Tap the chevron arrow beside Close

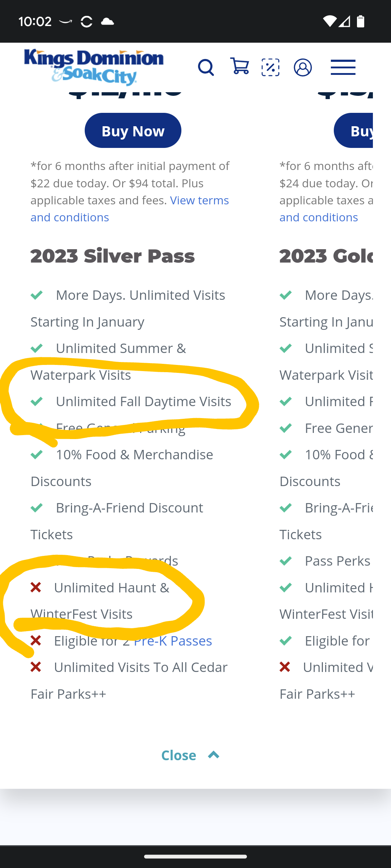tap(214, 755)
